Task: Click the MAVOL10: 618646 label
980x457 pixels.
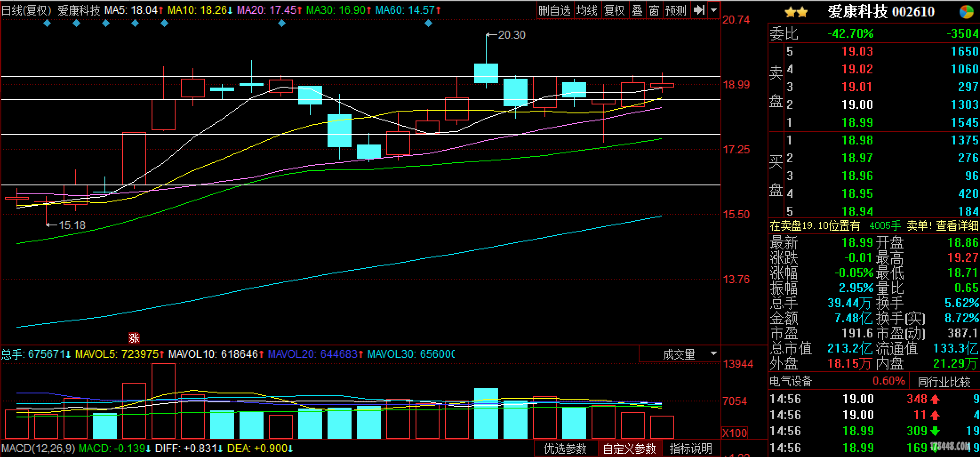Action: [x=216, y=354]
